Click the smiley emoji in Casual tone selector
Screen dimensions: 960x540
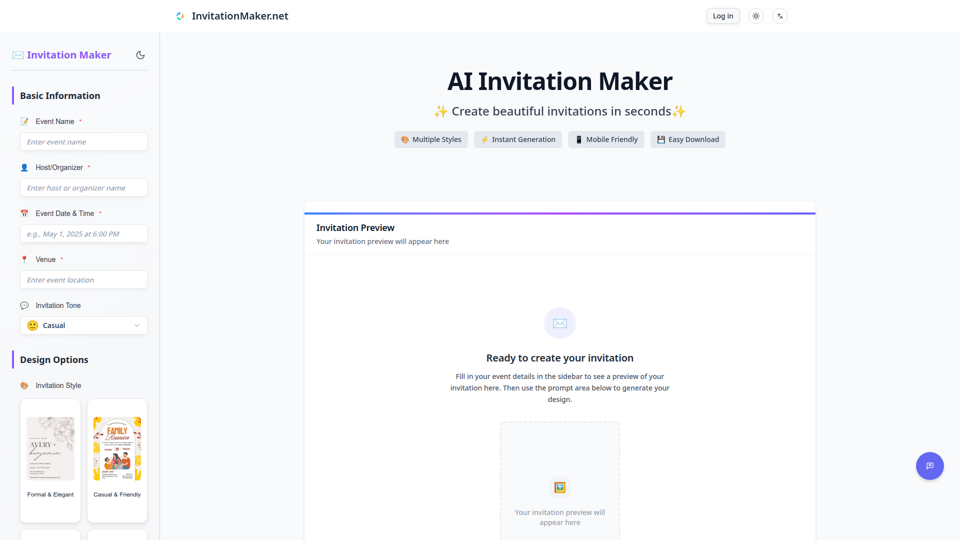32,326
